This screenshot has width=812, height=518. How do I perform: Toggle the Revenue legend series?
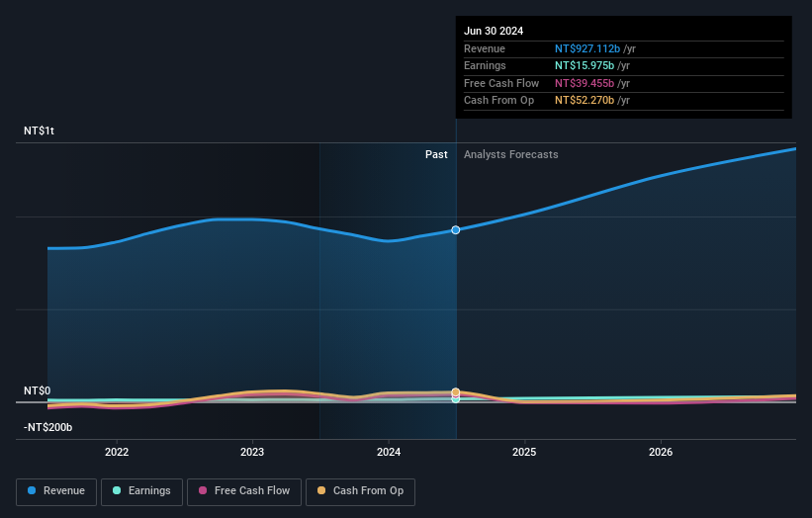click(56, 491)
